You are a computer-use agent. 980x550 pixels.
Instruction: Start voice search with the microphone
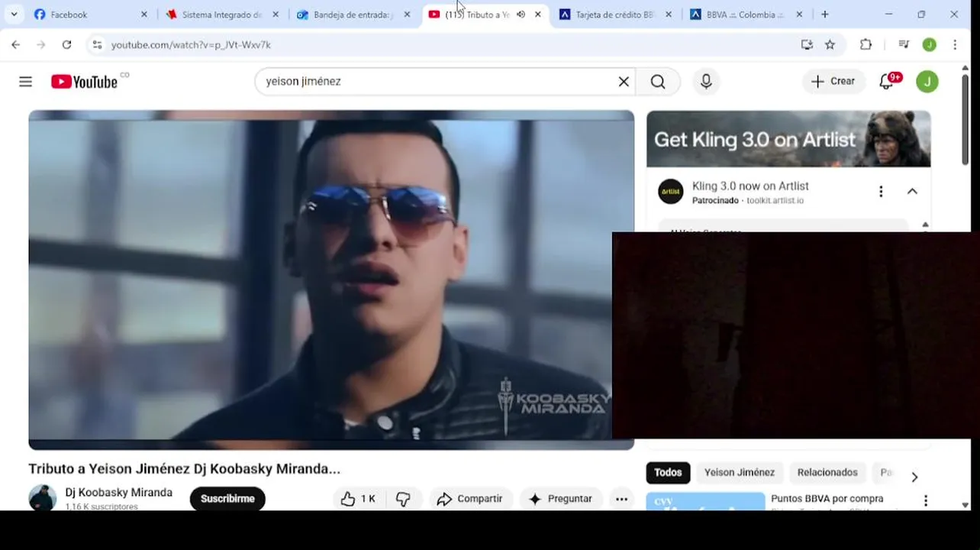pyautogui.click(x=706, y=82)
